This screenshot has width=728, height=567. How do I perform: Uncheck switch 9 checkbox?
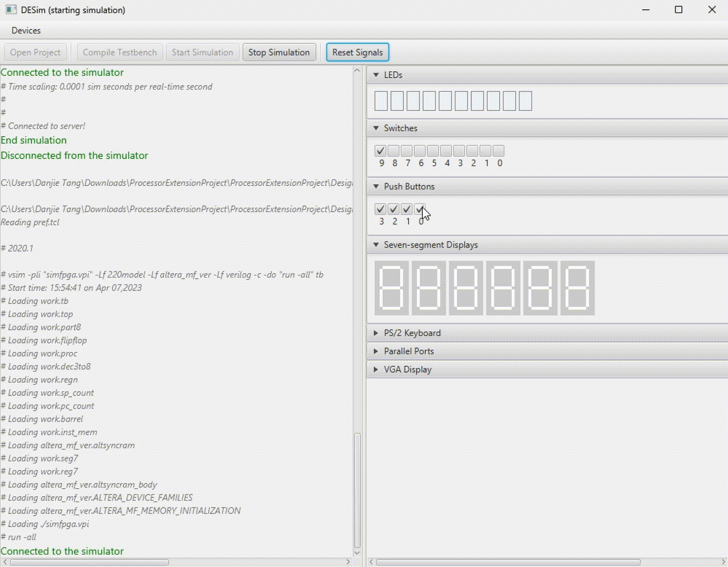(x=380, y=151)
